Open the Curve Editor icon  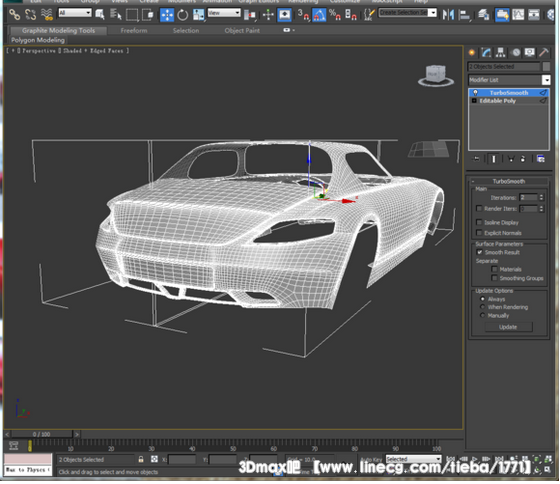pyautogui.click(x=518, y=15)
